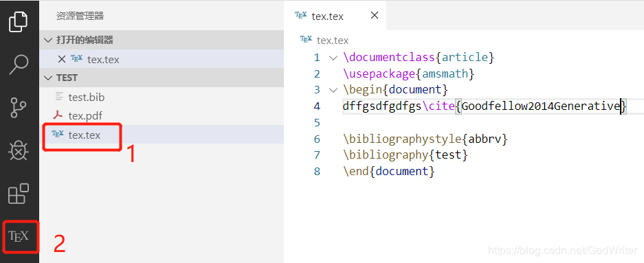The width and height of the screenshot is (644, 263).
Task: Click tex.tex in the breadcrumb
Action: click(x=333, y=41)
